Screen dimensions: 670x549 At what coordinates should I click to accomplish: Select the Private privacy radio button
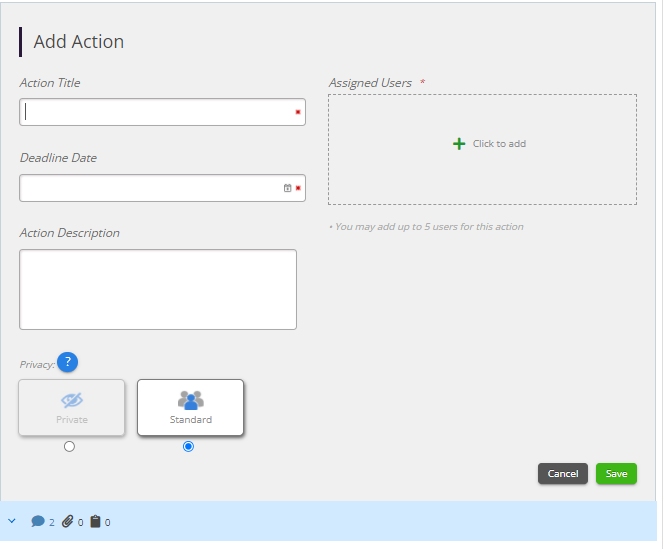point(69,447)
